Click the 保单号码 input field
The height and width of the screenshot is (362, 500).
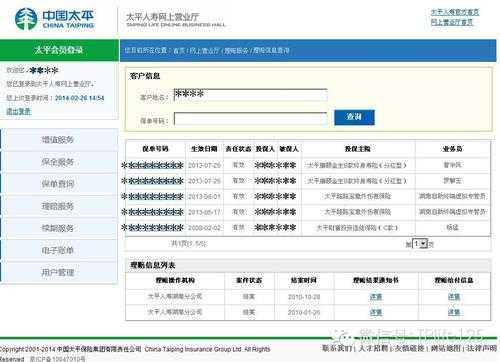[x=251, y=119]
